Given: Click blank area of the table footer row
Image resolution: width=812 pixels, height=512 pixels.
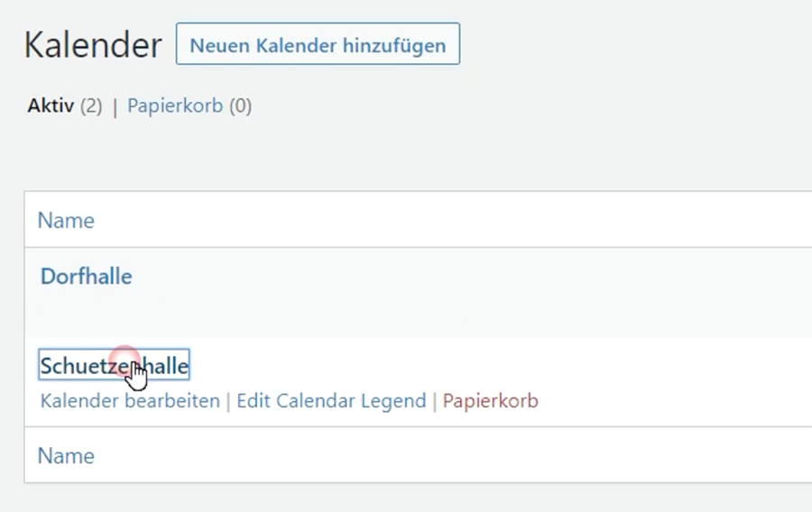Looking at the screenshot, I should (x=451, y=456).
